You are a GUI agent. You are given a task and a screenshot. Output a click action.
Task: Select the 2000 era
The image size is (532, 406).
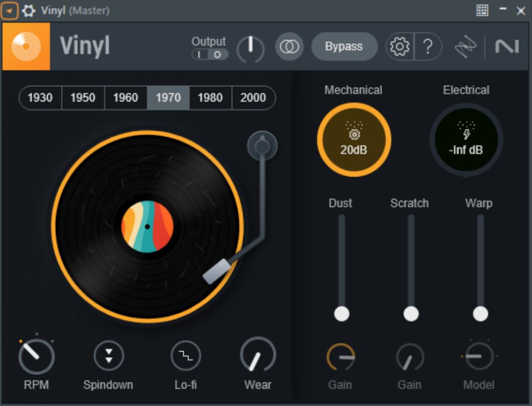[253, 98]
